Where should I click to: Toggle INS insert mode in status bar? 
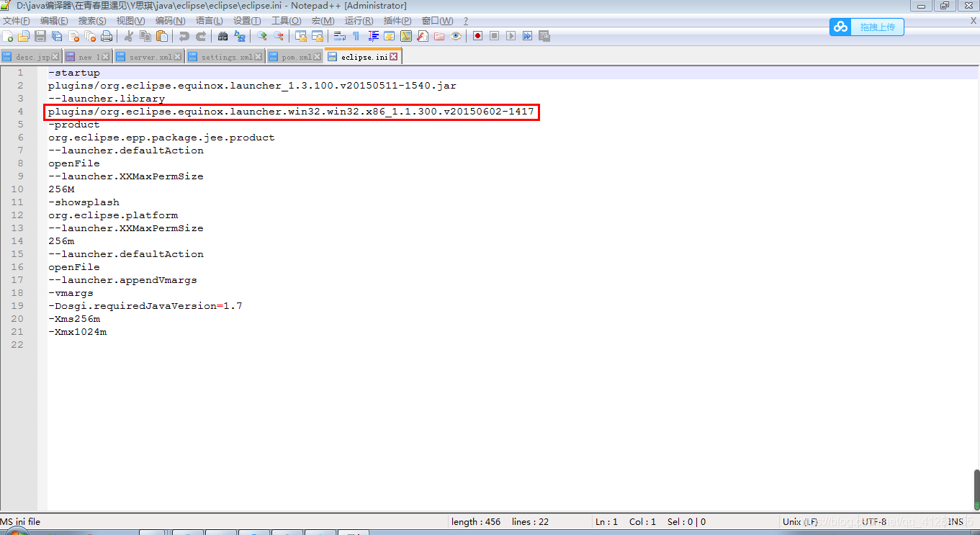pyautogui.click(x=956, y=522)
